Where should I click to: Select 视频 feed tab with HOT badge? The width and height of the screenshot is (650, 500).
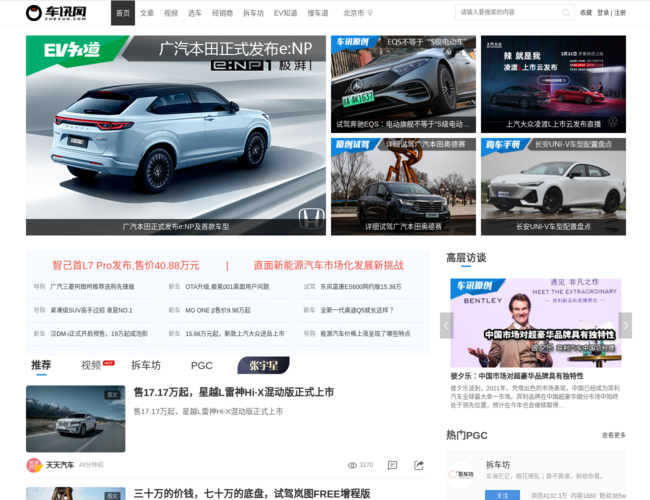click(x=91, y=365)
